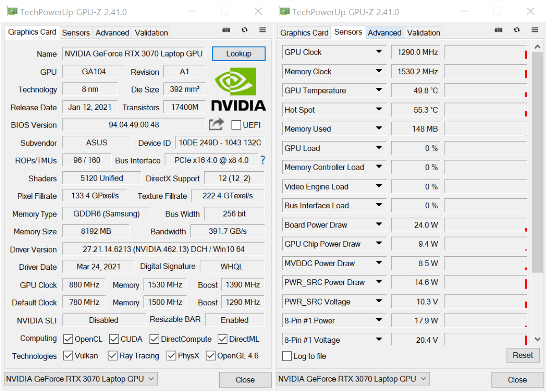
Task: Click PWR_SRC Power Draw sensor graph
Action: (485, 282)
